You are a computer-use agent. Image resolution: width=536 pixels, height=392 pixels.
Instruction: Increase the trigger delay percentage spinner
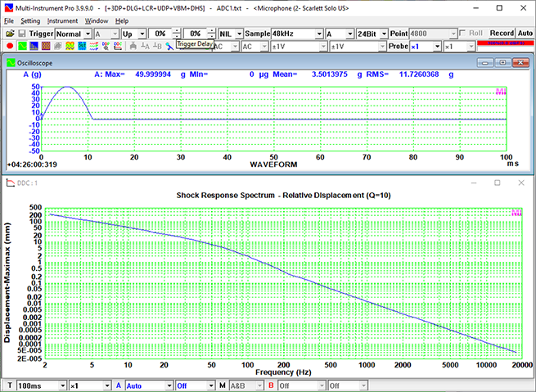[x=210, y=31]
